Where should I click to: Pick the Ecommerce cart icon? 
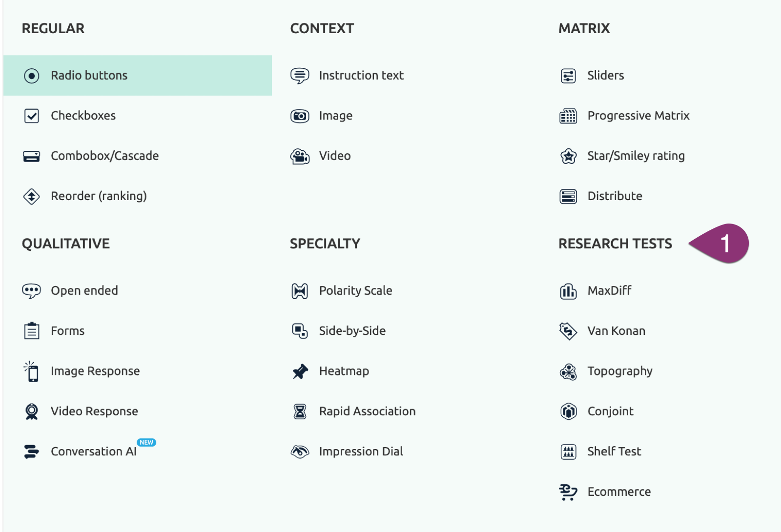[x=568, y=492]
